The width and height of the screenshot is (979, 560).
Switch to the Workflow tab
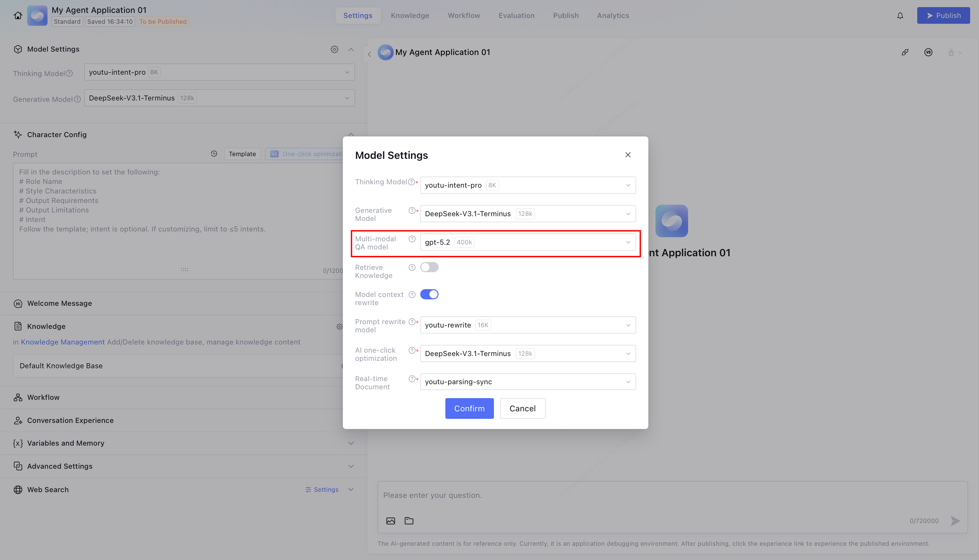(464, 15)
